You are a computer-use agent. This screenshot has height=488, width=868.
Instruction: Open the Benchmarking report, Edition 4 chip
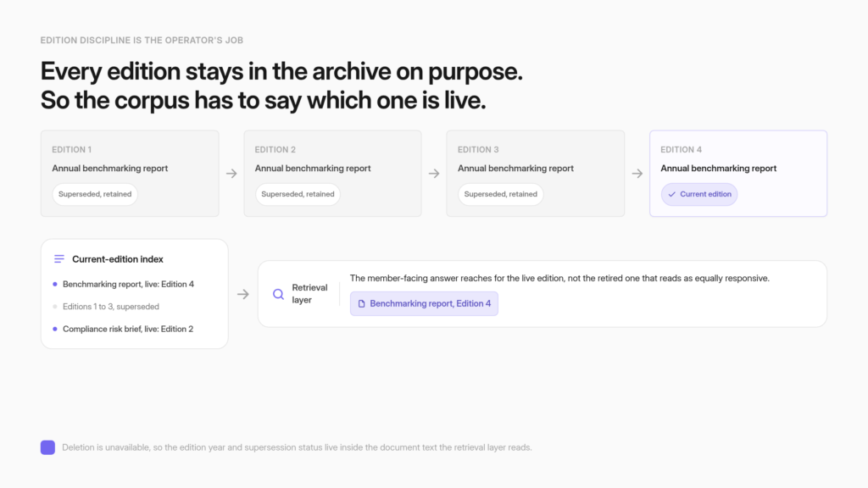coord(424,304)
